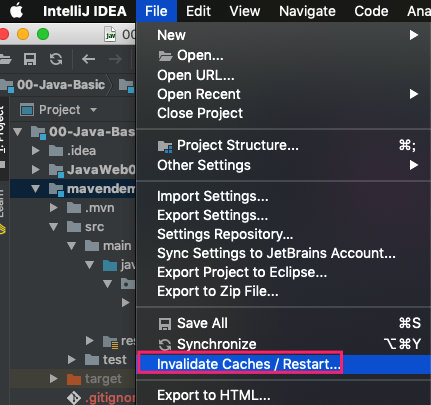Collapse the java source folder arrow
Screen dimensions: 431x405
pos(89,265)
